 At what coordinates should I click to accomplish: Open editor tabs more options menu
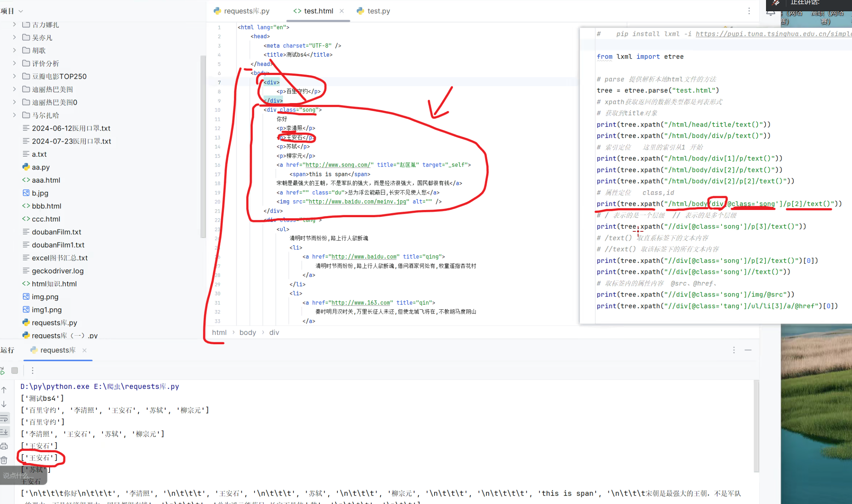coord(749,11)
